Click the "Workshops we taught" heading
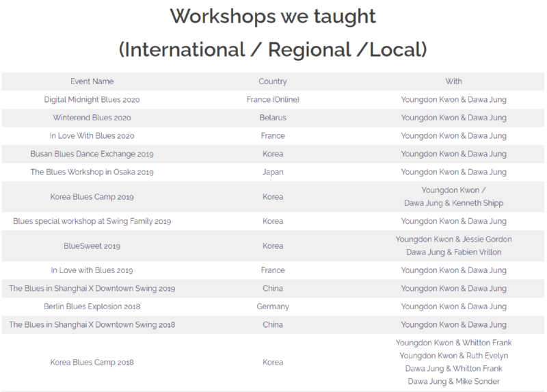Viewport: 547px width, 392px height. pyautogui.click(x=273, y=16)
